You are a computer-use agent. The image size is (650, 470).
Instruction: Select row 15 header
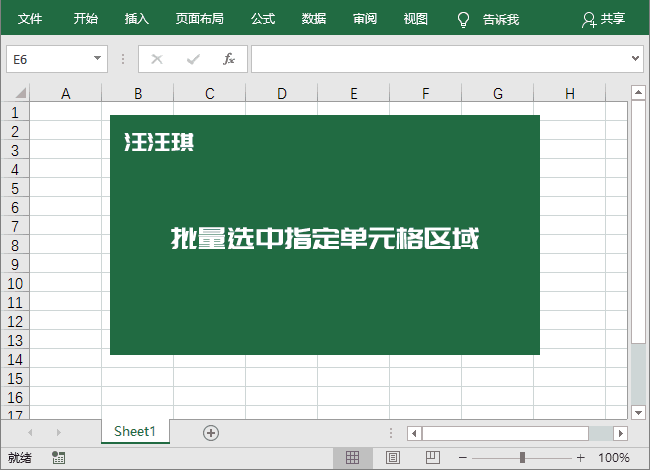15,378
